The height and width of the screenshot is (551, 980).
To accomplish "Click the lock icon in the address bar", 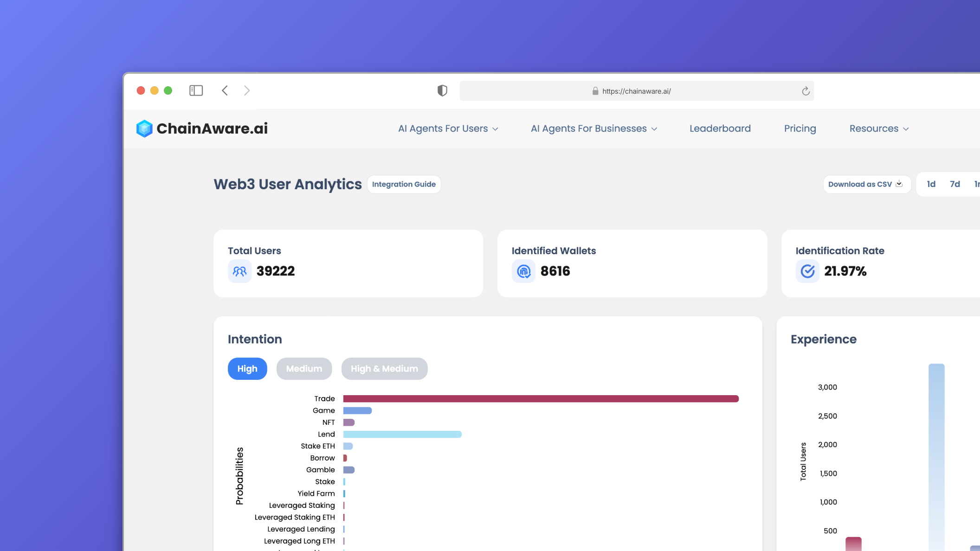I will (x=595, y=91).
